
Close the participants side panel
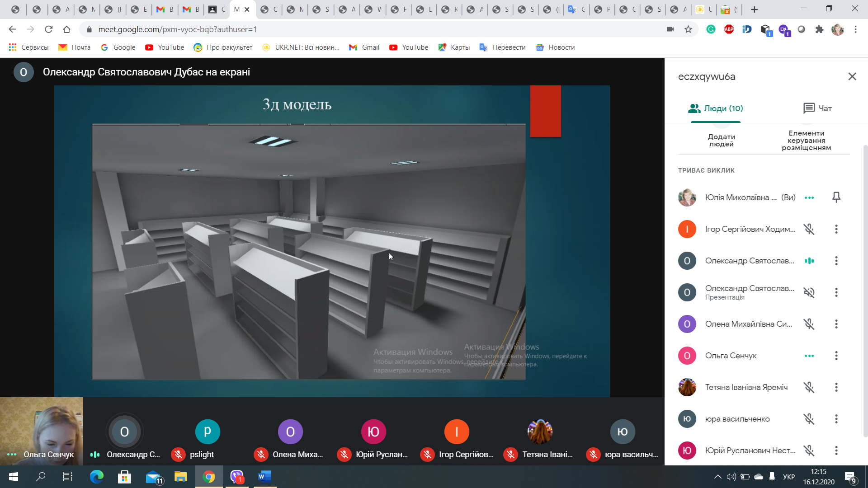[852, 76]
